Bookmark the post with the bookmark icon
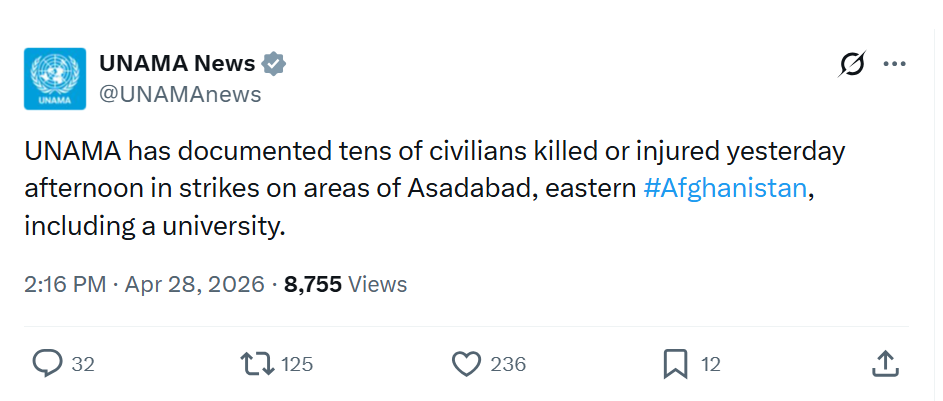Screen dimensions: 943x401 coord(676,364)
